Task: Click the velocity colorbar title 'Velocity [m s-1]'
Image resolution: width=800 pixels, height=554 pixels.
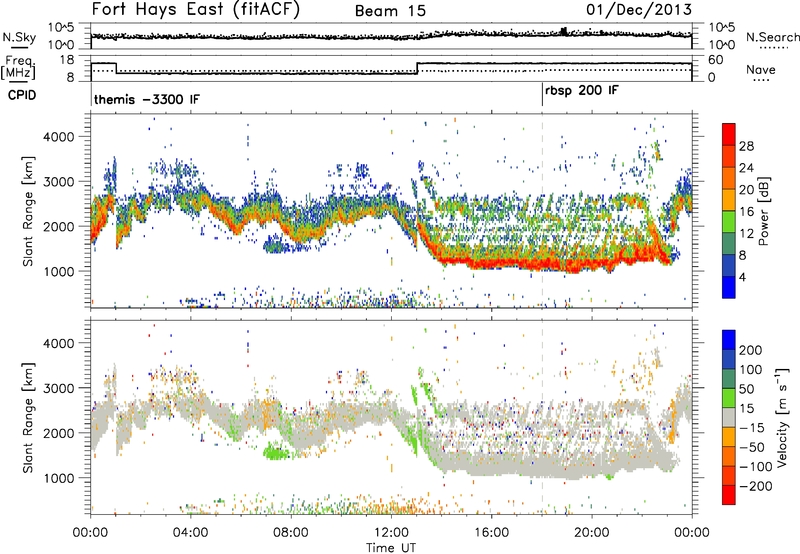Action: coord(782,417)
